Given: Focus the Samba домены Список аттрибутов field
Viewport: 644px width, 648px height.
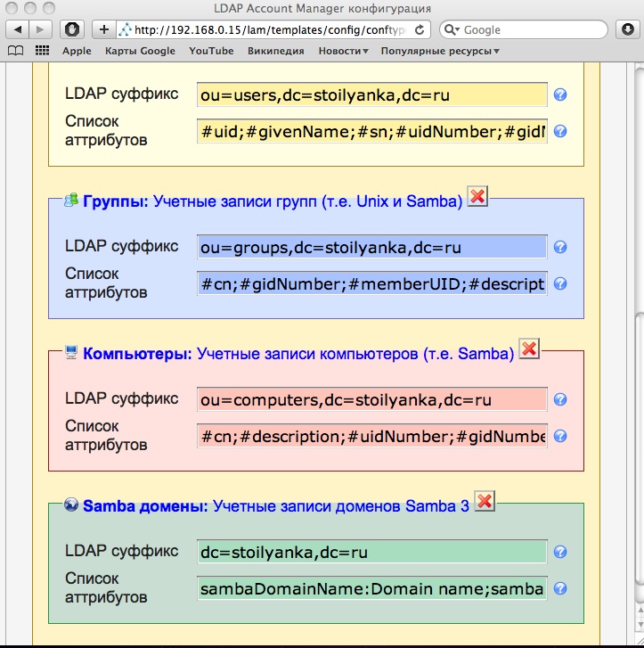Looking at the screenshot, I should [x=371, y=589].
